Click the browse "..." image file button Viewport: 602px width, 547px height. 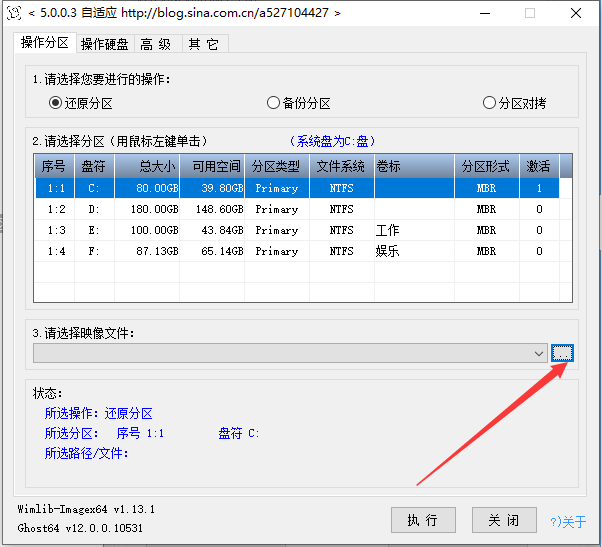click(563, 353)
